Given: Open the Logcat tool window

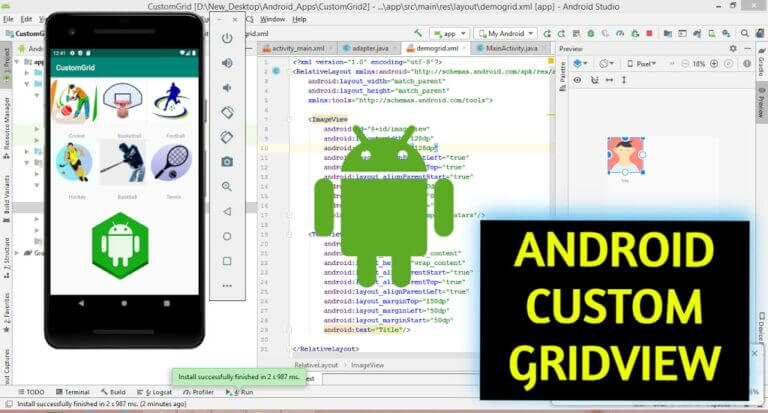Looking at the screenshot, I should point(154,392).
